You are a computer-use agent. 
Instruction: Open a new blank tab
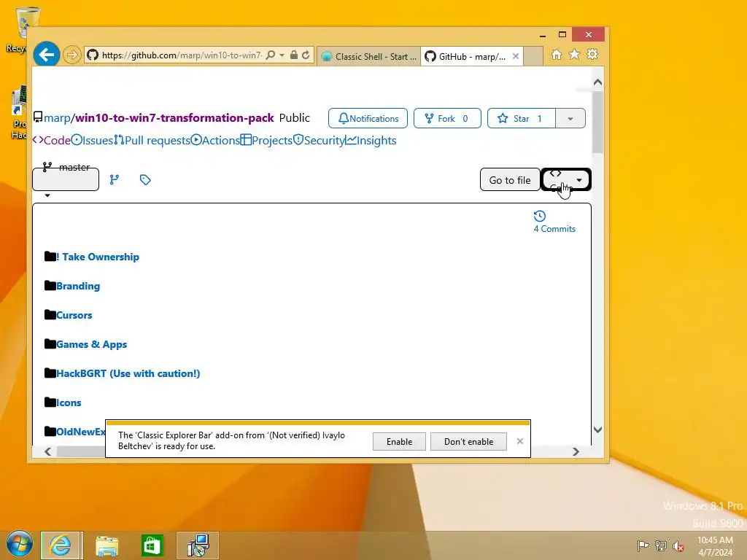point(533,56)
